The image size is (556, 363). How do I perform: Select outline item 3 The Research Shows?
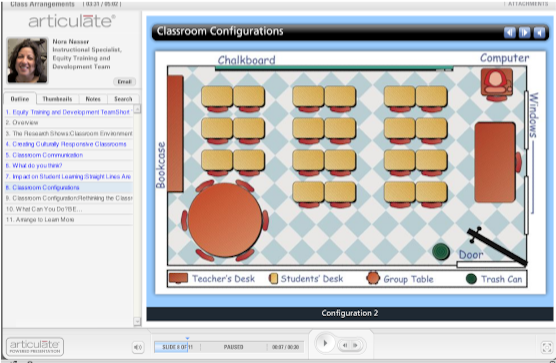pyautogui.click(x=68, y=133)
